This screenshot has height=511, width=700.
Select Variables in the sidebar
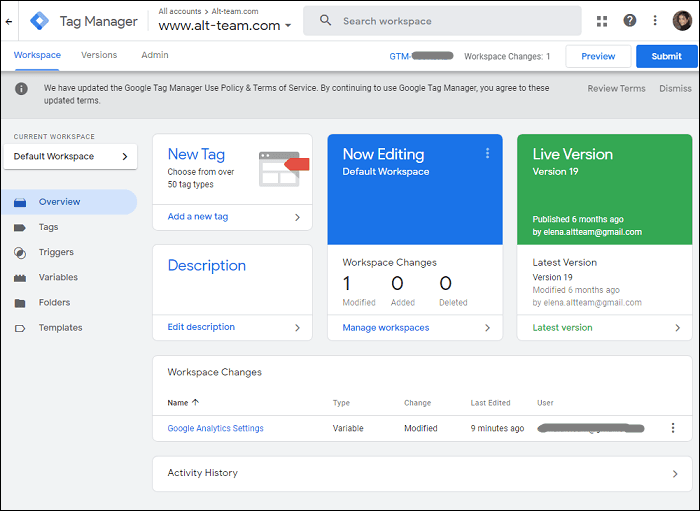58,277
